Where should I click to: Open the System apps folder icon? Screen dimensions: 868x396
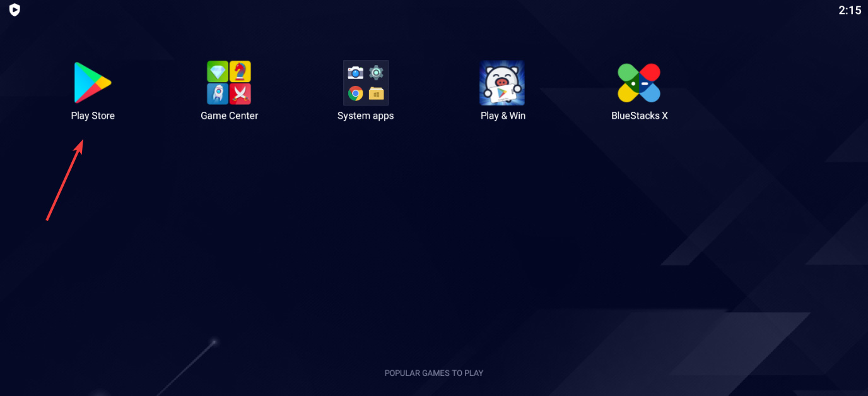366,83
